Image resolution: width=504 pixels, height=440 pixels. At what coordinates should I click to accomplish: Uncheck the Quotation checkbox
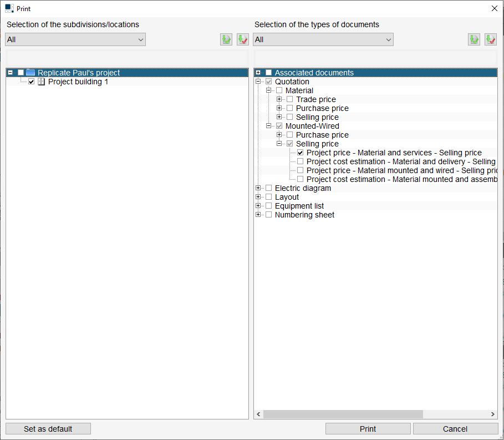[x=268, y=81]
